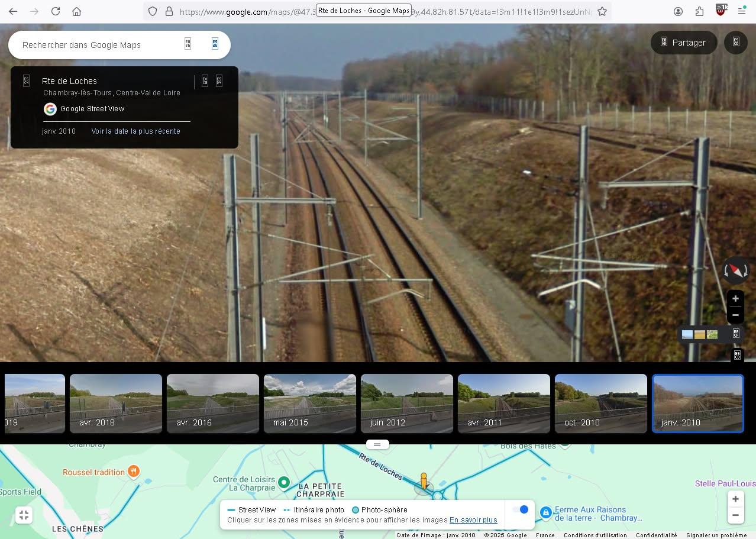Open Conditions d'utilisation in the footer
This screenshot has height=539, width=756.
(x=595, y=535)
